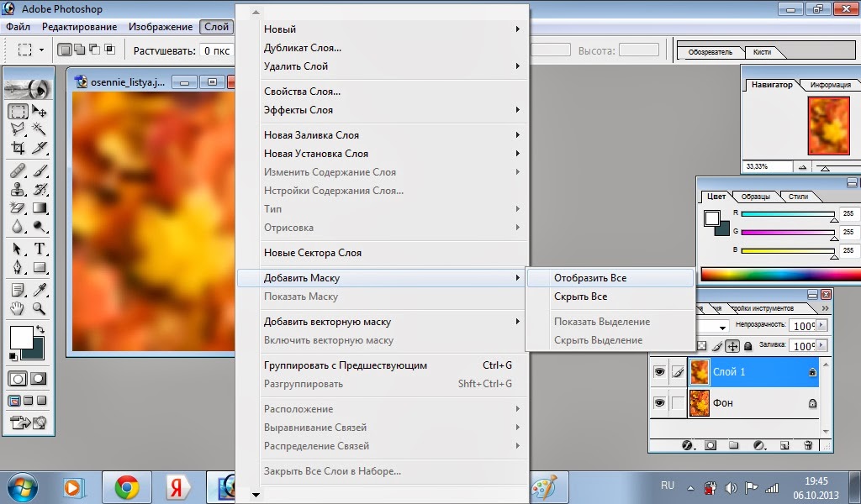Image resolution: width=861 pixels, height=504 pixels.
Task: Expand Layers palette extra tabs chevron
Action: point(825,309)
